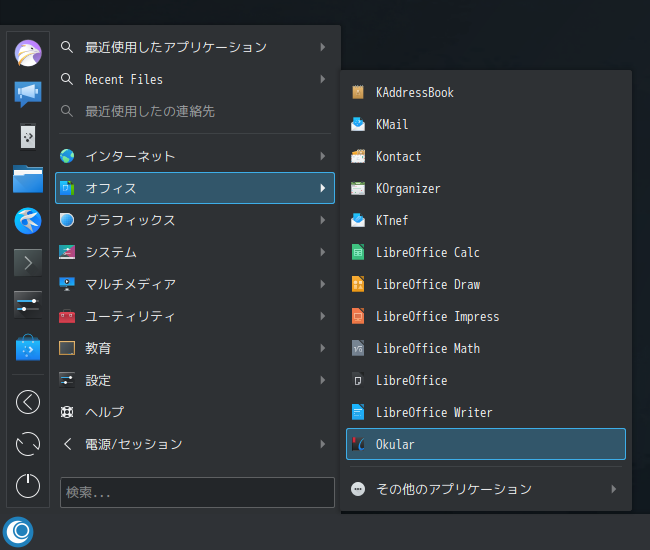Open その他のアプリケーション entry
The width and height of the screenshot is (650, 550).
pos(486,489)
